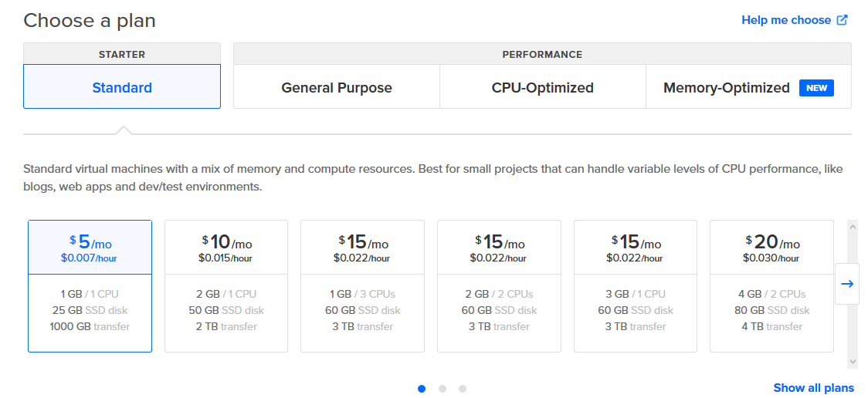The width and height of the screenshot is (868, 398).
Task: Go to the second carousel page dot
Action: pos(442,389)
